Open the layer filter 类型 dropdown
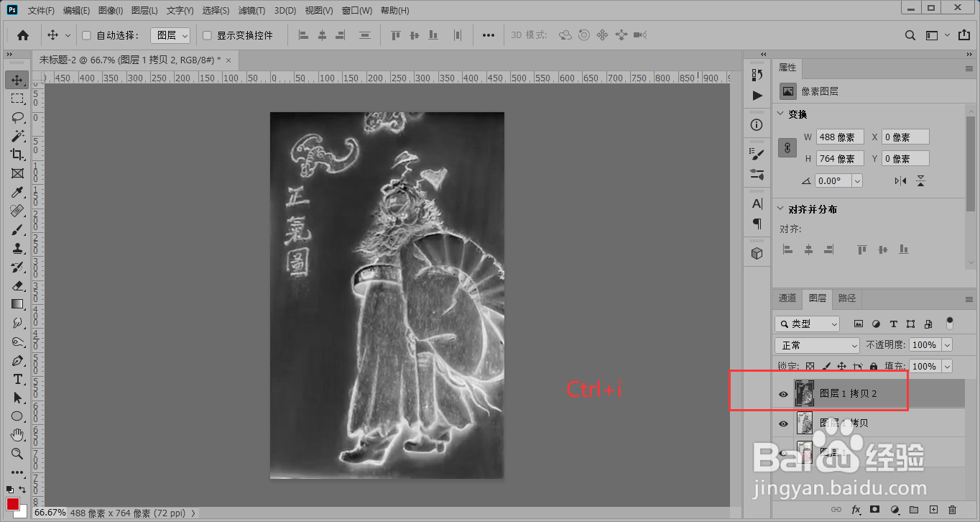 (807, 324)
